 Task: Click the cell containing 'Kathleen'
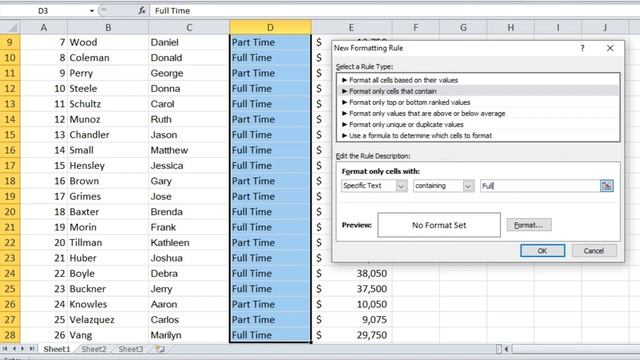(189, 242)
